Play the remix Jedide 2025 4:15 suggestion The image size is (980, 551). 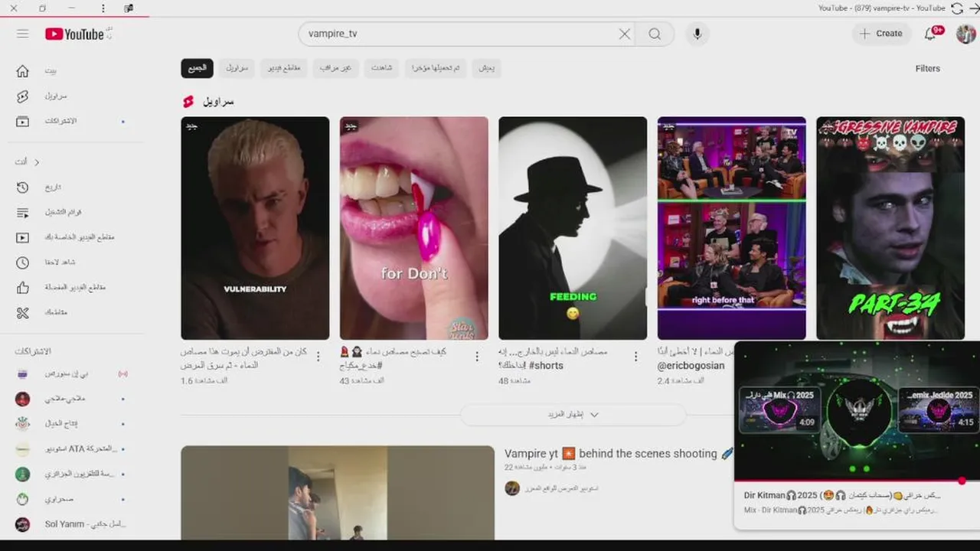pos(939,410)
